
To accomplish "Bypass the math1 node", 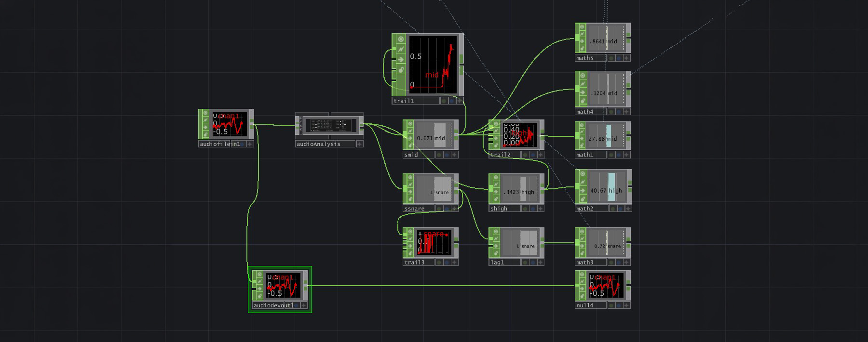I will pos(583,138).
